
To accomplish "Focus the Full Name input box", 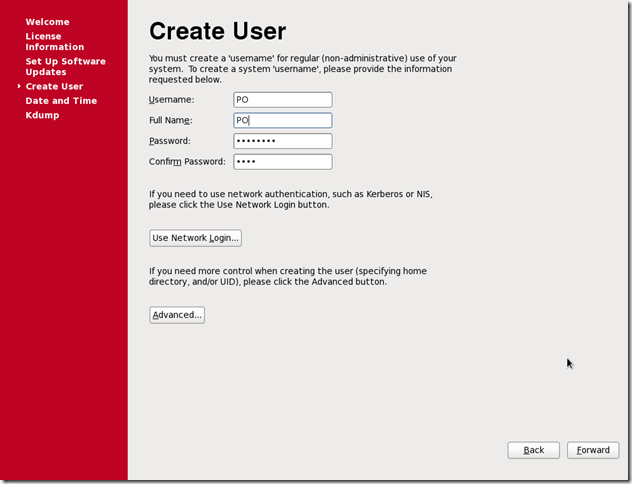I will (282, 121).
